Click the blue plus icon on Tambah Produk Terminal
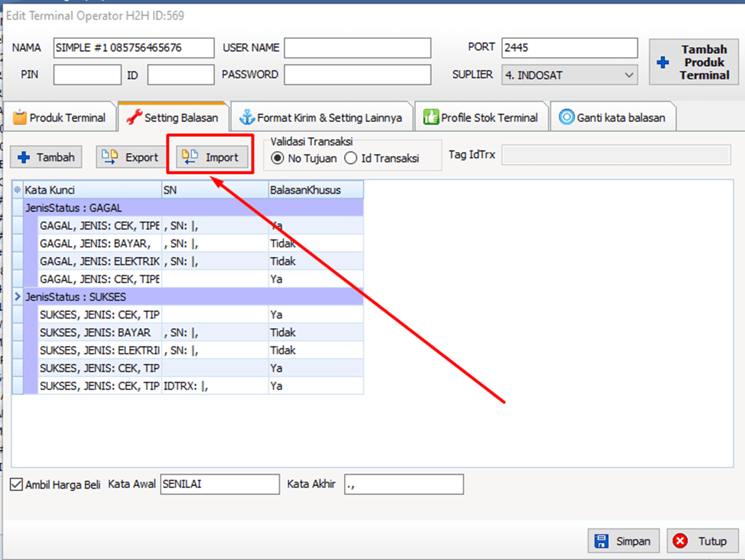Image resolution: width=745 pixels, height=560 pixels. pos(663,63)
